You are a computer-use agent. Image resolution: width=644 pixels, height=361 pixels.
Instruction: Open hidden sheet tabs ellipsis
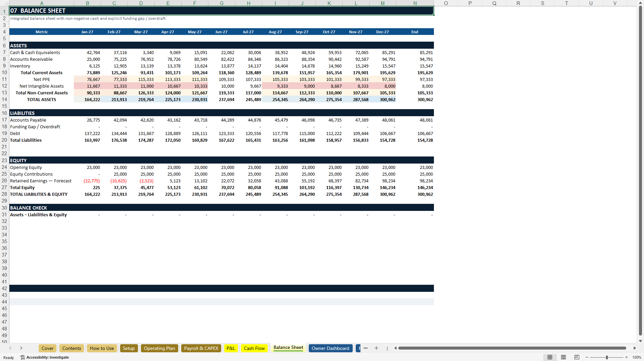point(365,348)
